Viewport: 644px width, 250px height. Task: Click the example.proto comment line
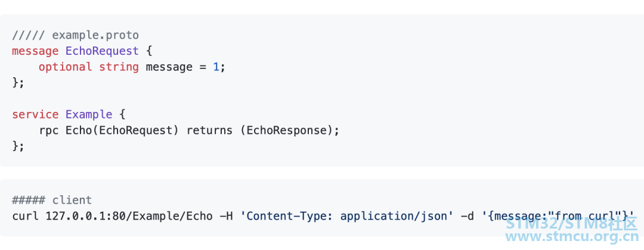75,35
